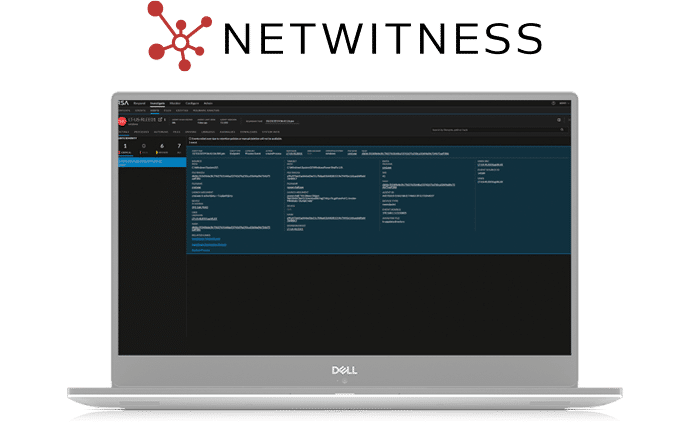Switch to the Navigate sub-tab
Image resolution: width=689 pixels, height=424 pixels.
click(124, 111)
